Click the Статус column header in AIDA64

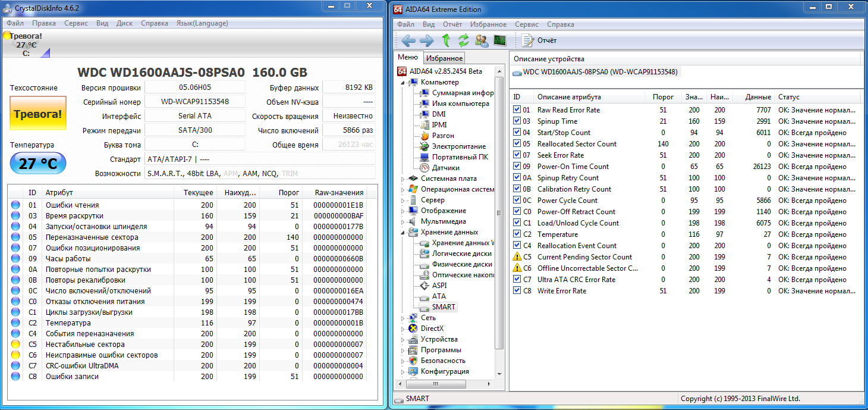click(818, 97)
